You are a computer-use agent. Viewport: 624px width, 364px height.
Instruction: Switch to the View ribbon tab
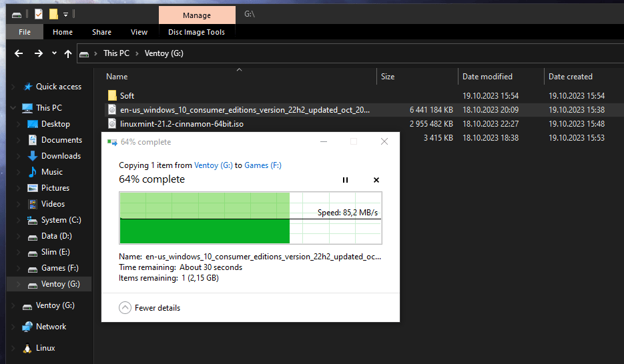point(139,32)
